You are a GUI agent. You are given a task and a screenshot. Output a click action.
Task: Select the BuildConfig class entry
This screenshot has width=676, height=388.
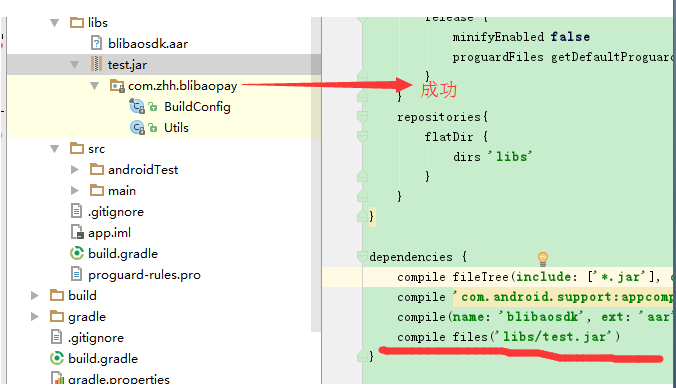pos(197,106)
